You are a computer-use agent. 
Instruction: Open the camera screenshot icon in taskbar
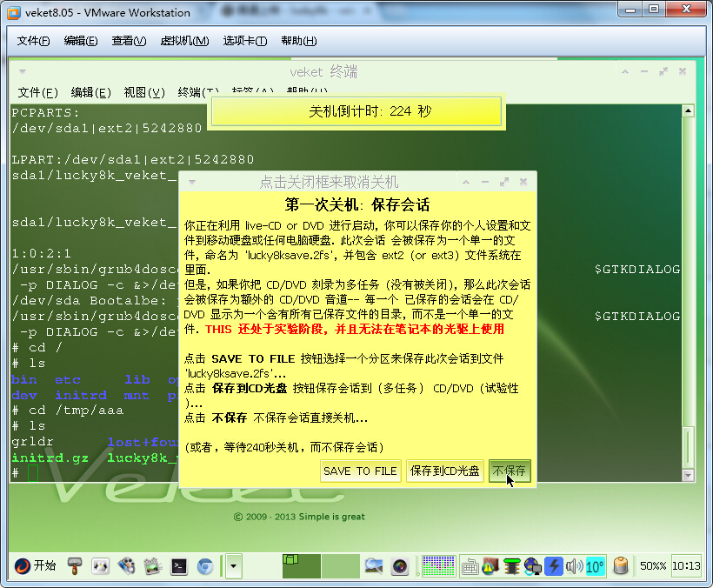[400, 566]
